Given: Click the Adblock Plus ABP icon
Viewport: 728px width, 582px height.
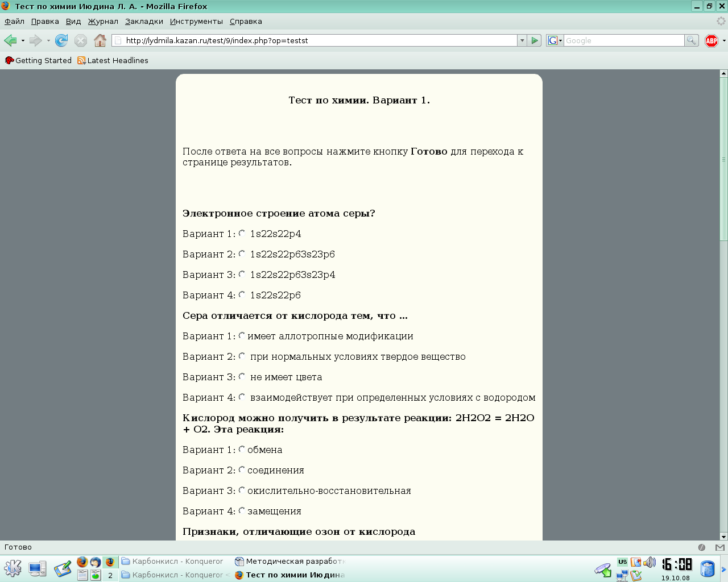Looking at the screenshot, I should 711,40.
